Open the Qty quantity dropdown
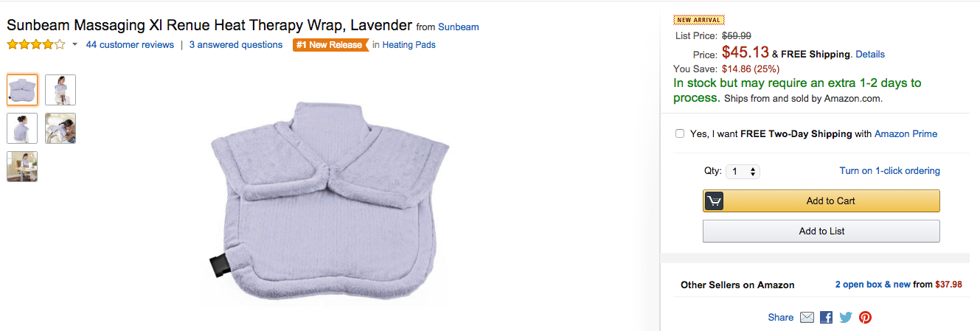Screen dimensions: 980x331 [743, 172]
